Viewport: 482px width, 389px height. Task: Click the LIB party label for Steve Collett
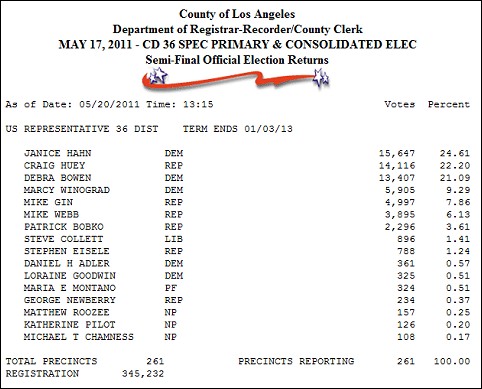[174, 239]
